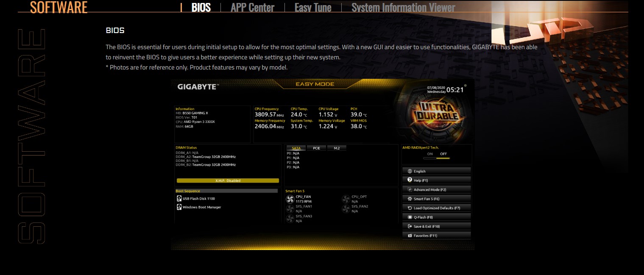Screen dimensions: 644x275
Task: Switch RAIDXpert2 toggle to ON
Action: (x=430, y=154)
